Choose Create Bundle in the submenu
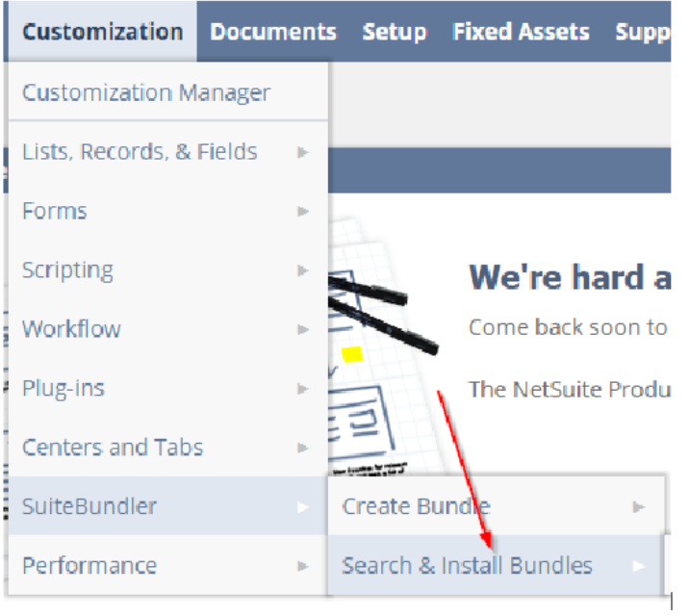 [x=416, y=506]
